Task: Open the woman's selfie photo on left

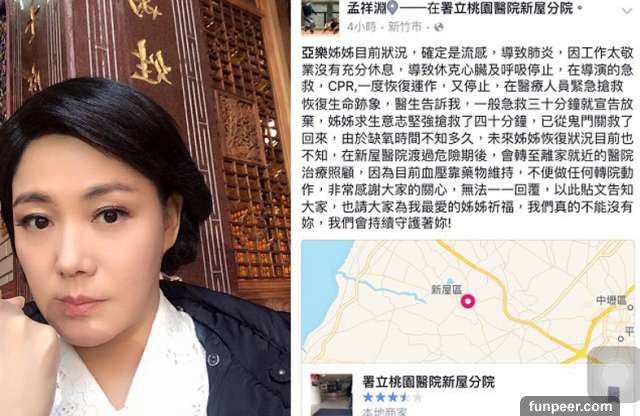Action: [145, 208]
